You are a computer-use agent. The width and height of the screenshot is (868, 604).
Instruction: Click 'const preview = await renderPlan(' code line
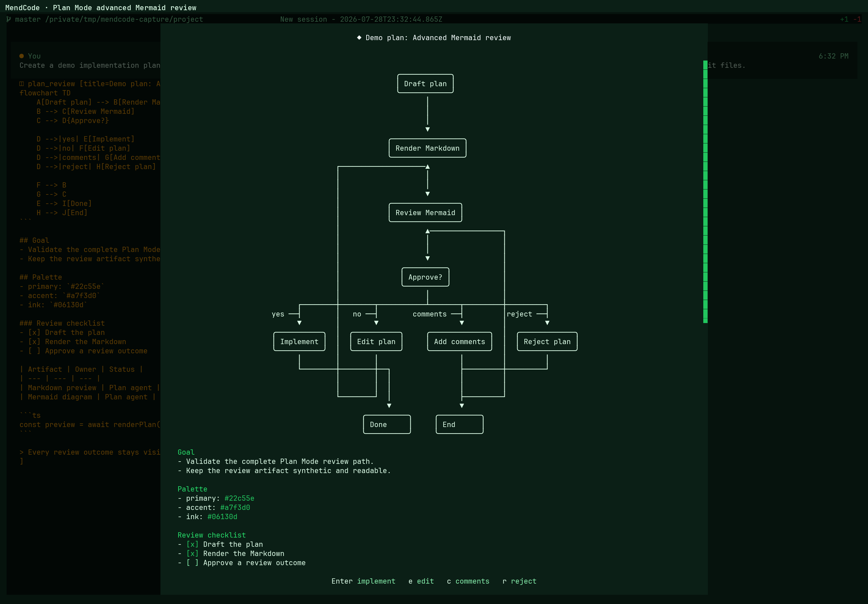90,424
